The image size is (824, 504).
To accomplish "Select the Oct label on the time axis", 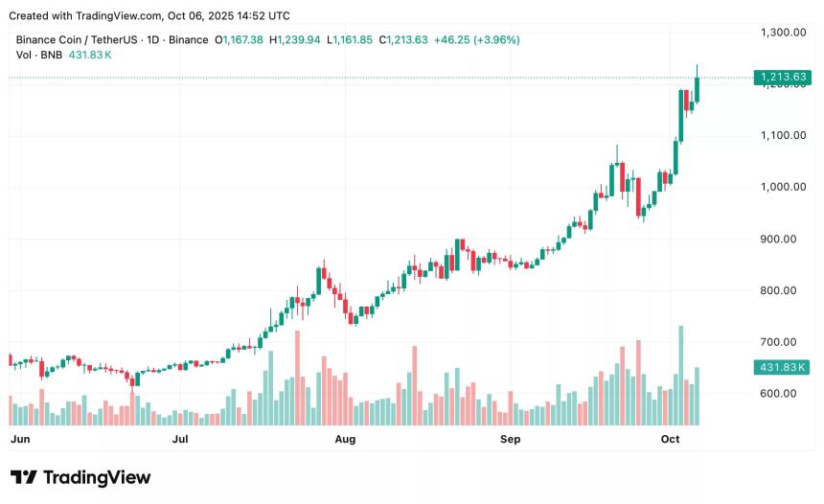I will [x=670, y=440].
